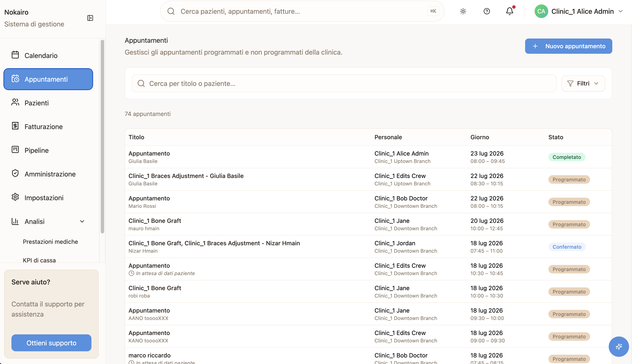The width and height of the screenshot is (632, 364).
Task: Click the Analisi bar chart icon
Action: point(15,221)
